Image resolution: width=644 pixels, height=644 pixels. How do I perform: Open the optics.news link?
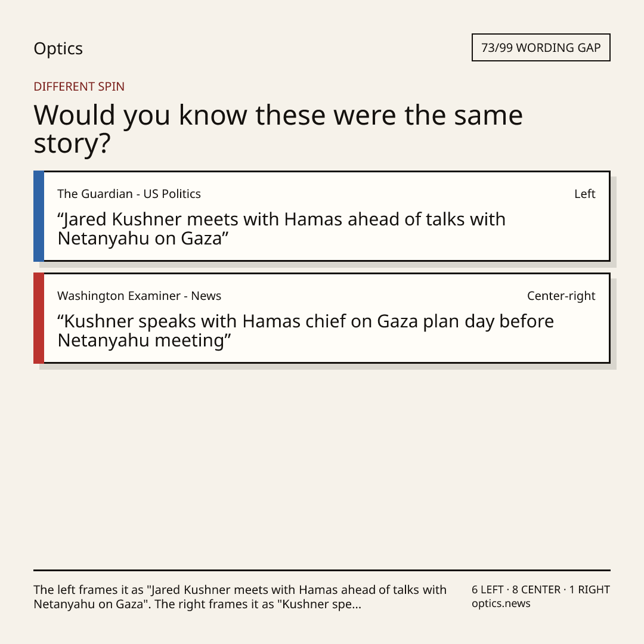(501, 603)
